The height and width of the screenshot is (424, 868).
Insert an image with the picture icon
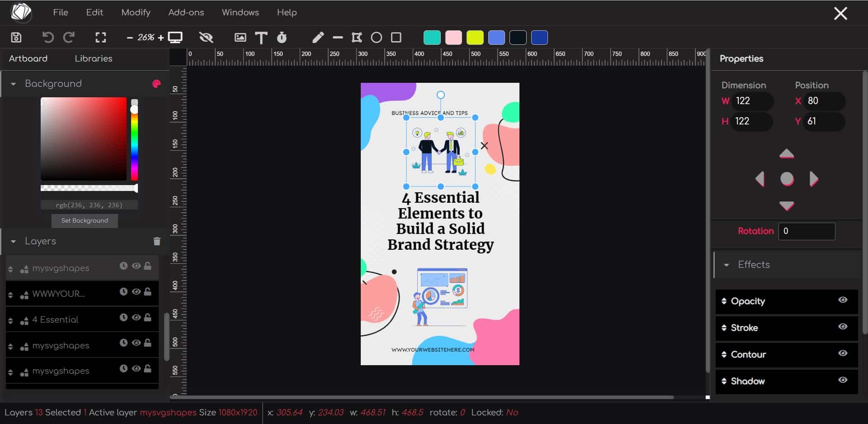[240, 38]
